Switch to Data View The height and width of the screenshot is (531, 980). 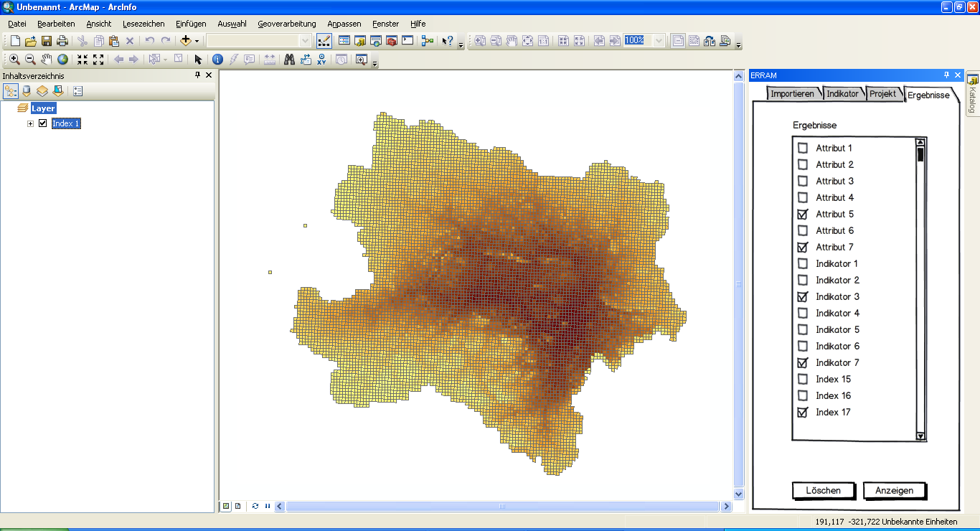(226, 506)
